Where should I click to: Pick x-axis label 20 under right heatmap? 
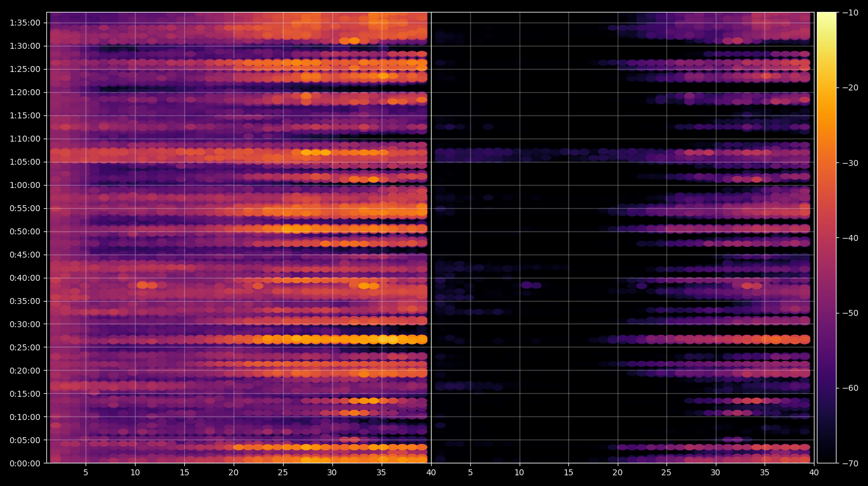click(x=618, y=473)
